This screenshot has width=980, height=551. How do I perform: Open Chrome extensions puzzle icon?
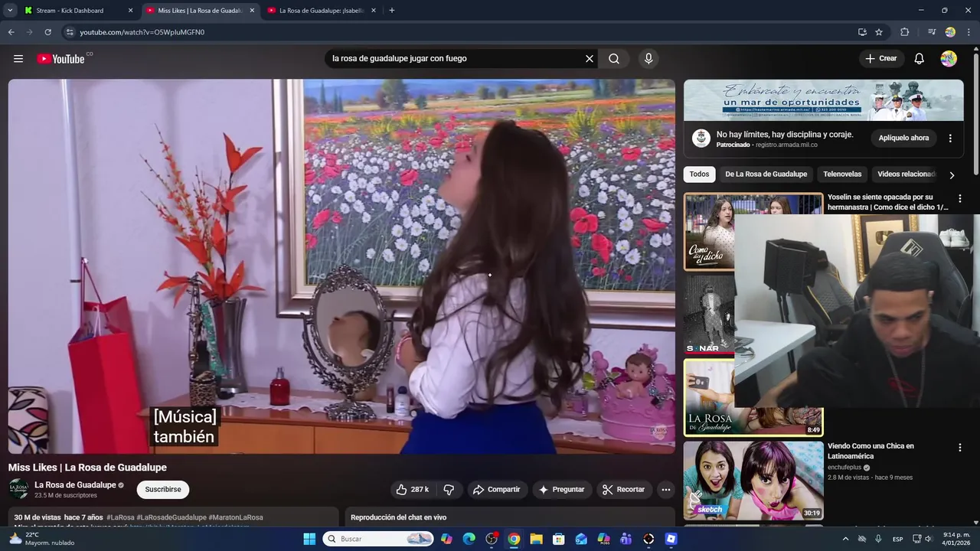click(905, 32)
